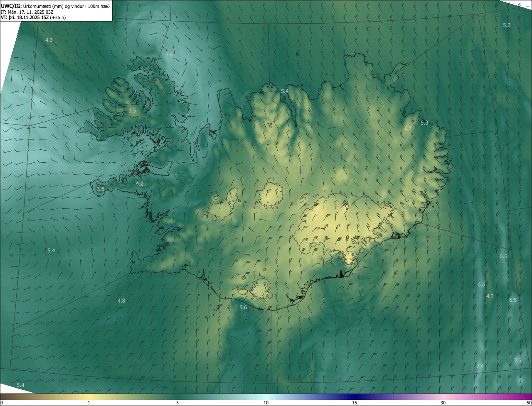The height and width of the screenshot is (406, 532).
Task: Click the 3.5 value label on the Westfjords
Action: tap(132, 111)
